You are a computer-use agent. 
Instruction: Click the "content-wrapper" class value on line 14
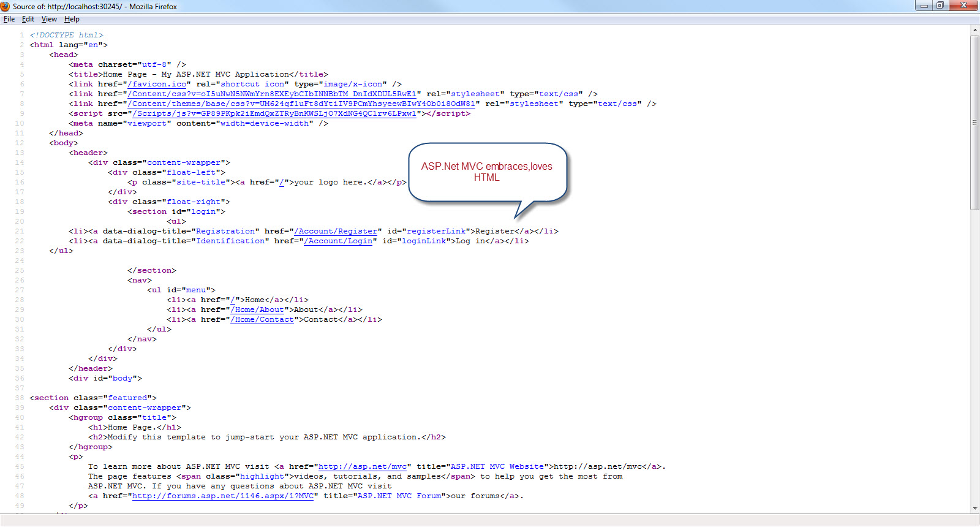point(186,162)
